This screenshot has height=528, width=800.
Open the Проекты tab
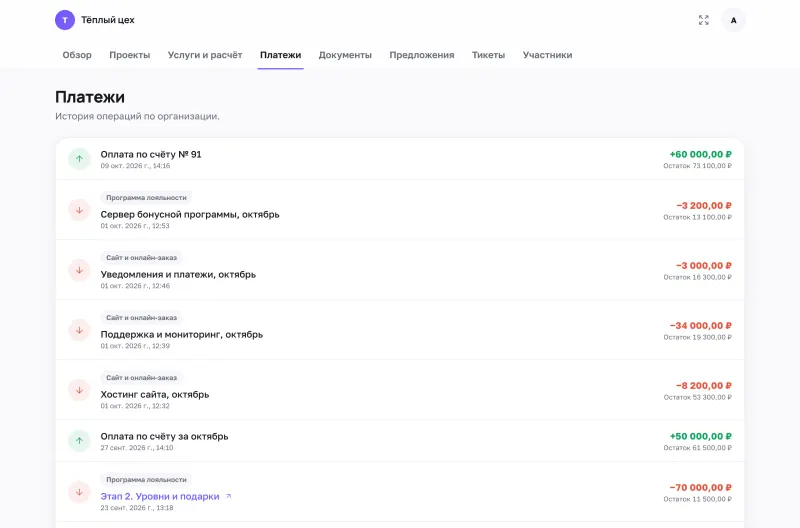coord(130,55)
